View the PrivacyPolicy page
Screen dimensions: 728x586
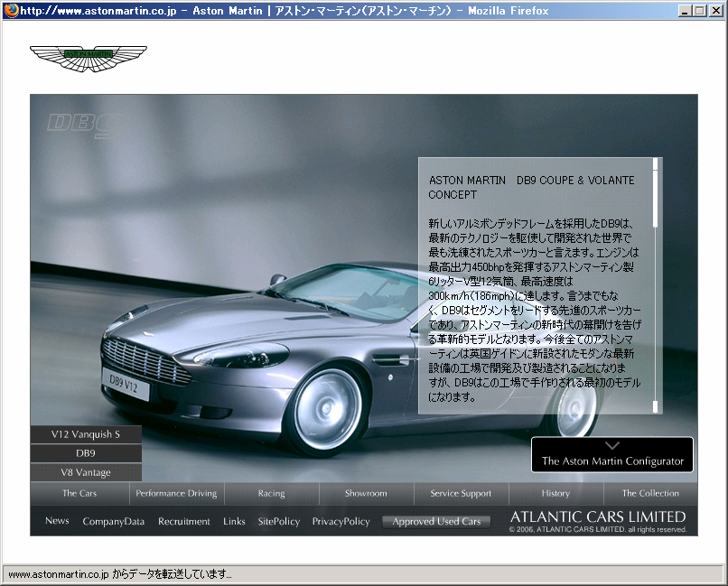tap(341, 522)
